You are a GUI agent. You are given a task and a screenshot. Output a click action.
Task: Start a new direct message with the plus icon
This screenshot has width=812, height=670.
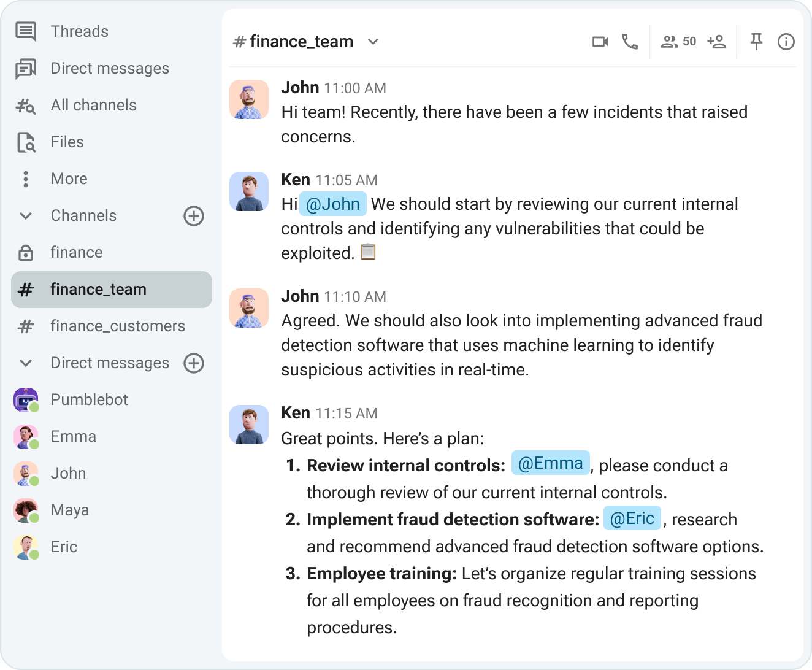click(x=194, y=363)
